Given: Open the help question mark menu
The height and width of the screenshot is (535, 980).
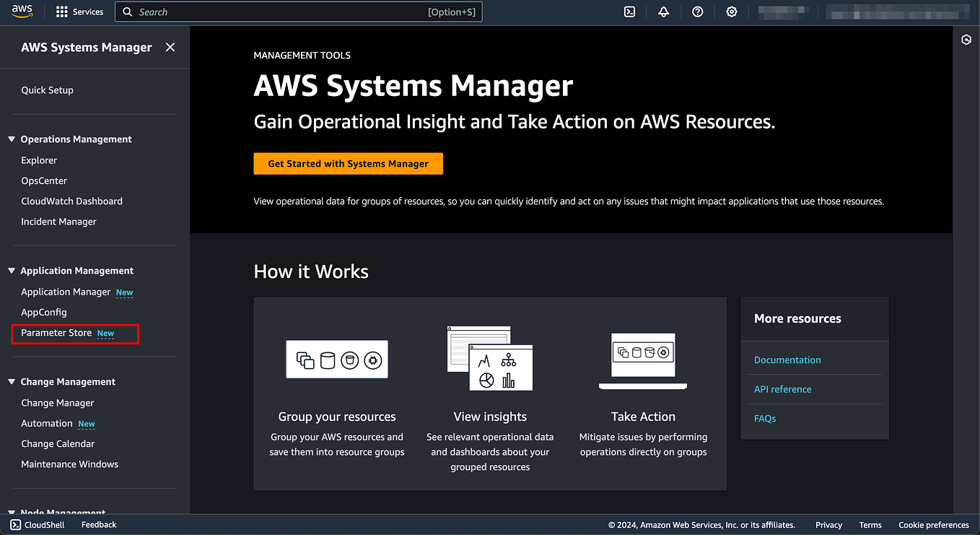Looking at the screenshot, I should 697,12.
